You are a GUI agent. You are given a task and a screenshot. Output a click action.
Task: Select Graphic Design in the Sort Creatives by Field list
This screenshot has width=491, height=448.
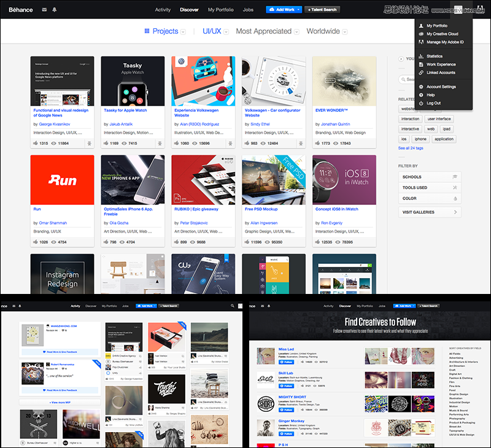(x=458, y=394)
